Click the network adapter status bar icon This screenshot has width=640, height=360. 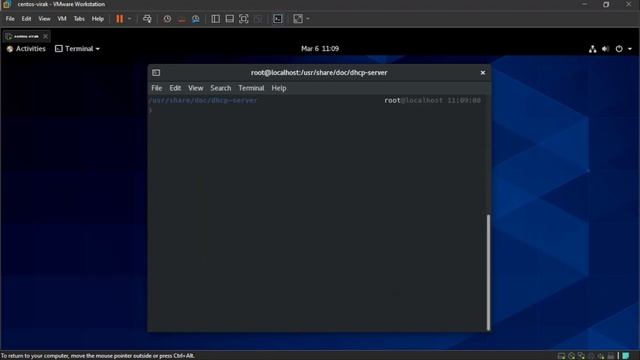point(581,356)
